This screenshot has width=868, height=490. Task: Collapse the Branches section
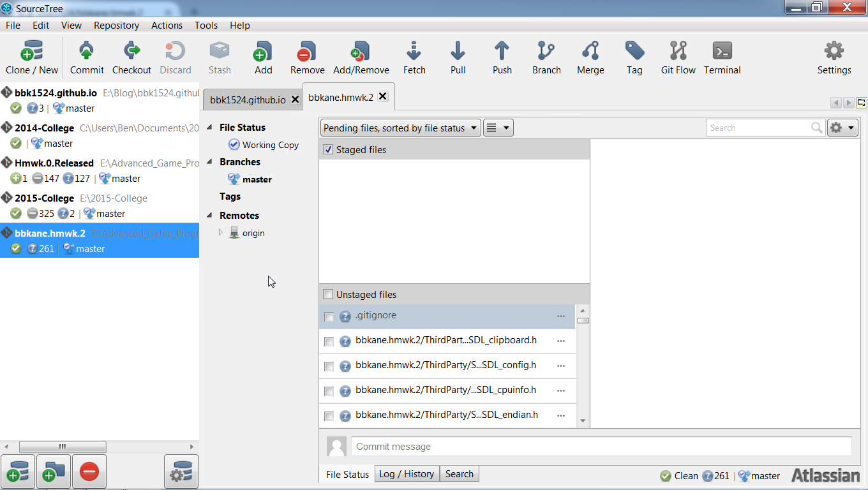coord(210,161)
